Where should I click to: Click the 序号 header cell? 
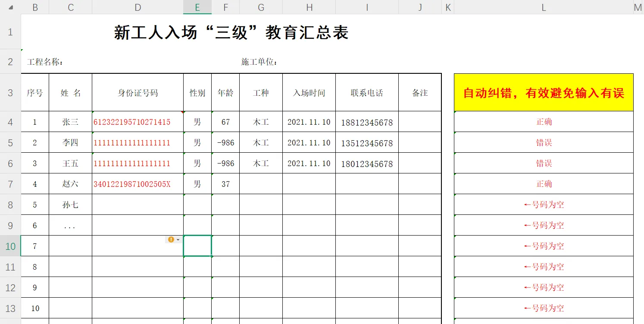[x=35, y=93]
